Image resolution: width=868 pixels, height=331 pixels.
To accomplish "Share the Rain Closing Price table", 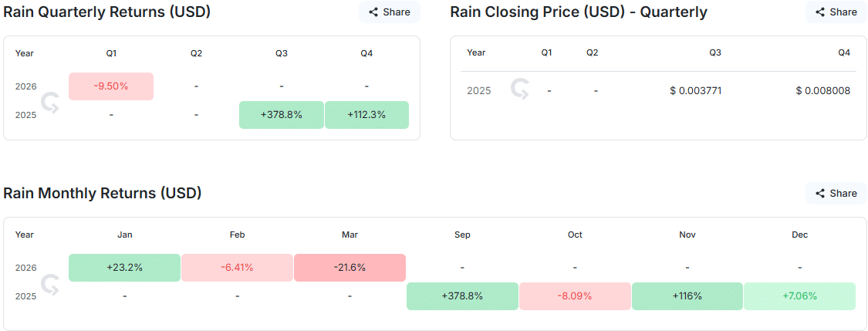I will click(836, 12).
